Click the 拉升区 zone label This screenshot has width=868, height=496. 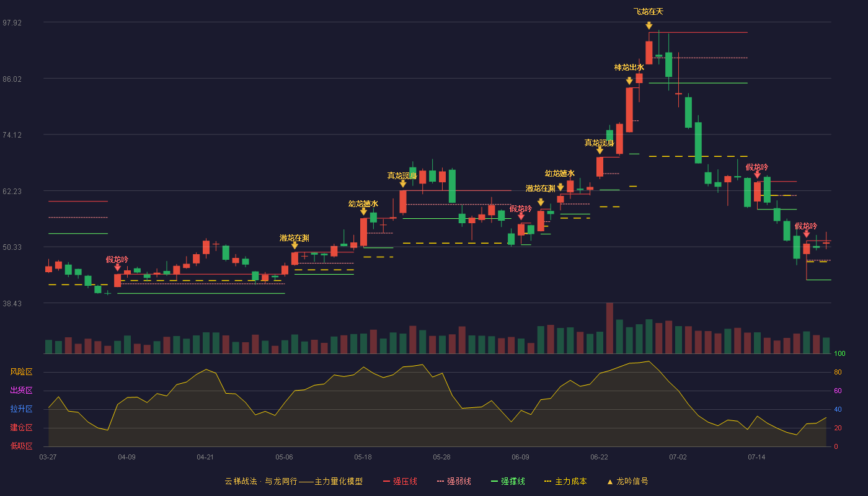[x=21, y=409]
